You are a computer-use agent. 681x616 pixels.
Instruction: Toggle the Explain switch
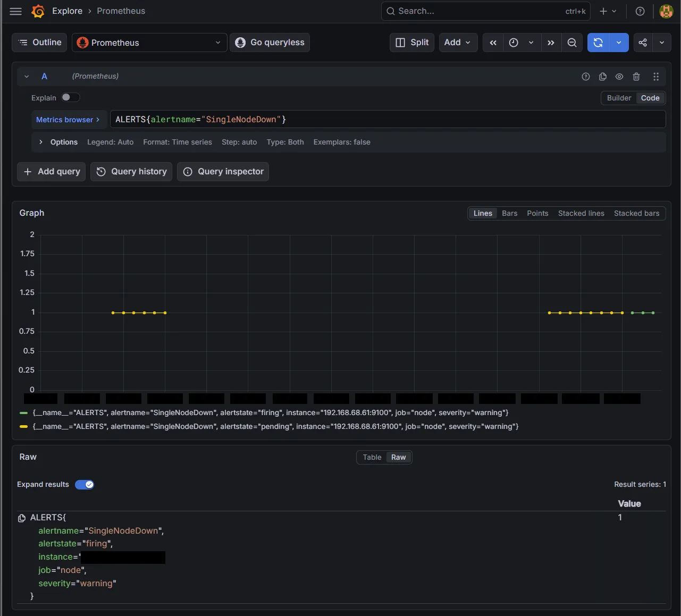coord(70,97)
